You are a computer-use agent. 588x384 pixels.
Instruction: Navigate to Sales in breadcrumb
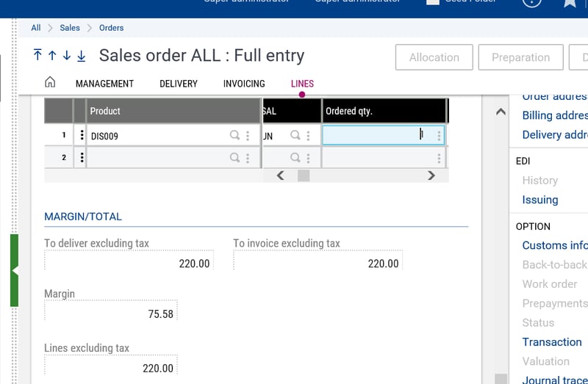click(x=70, y=28)
